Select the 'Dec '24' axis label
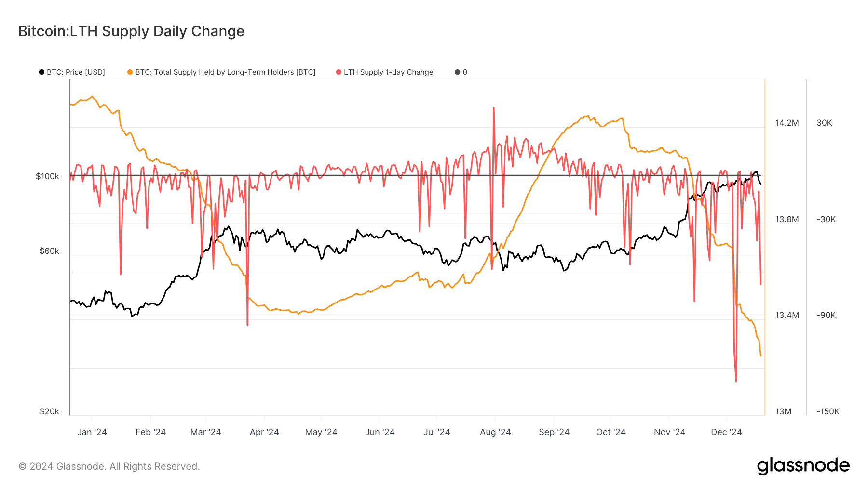The image size is (868, 488). pos(726,432)
